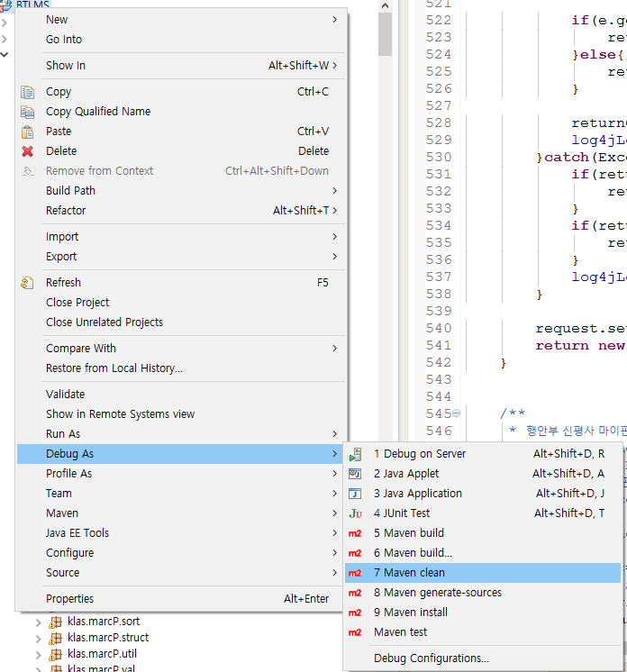Open Java EE Tools submenu
The image size is (627, 672).
[x=181, y=532]
